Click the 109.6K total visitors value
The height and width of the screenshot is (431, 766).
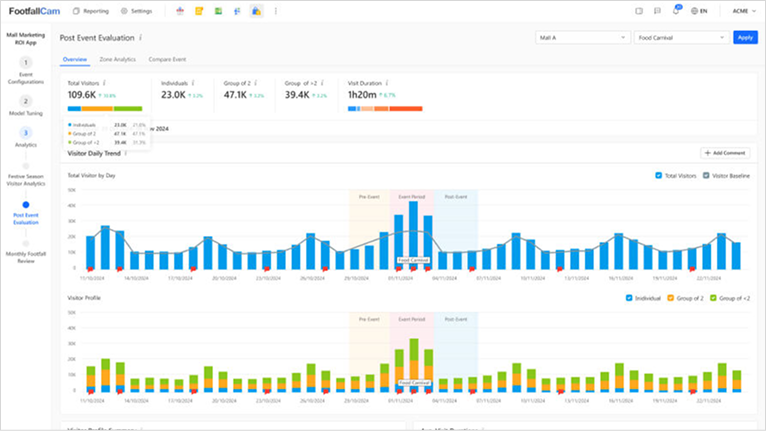coord(82,95)
